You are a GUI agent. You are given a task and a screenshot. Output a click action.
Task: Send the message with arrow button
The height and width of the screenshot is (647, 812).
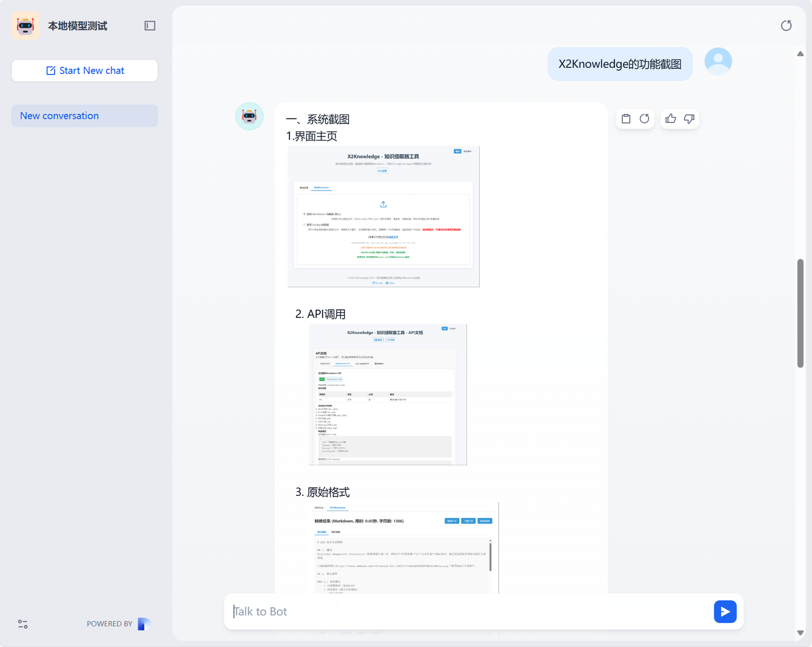click(725, 611)
